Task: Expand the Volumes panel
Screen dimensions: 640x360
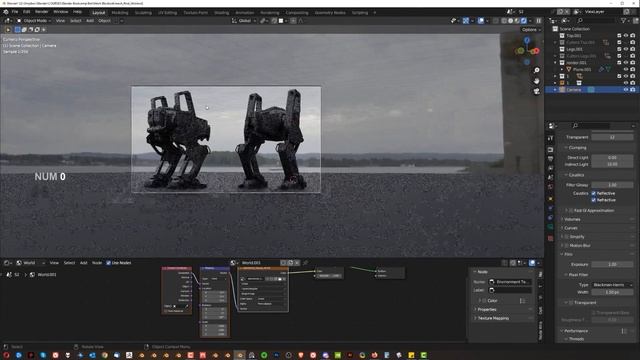Action: [x=572, y=219]
